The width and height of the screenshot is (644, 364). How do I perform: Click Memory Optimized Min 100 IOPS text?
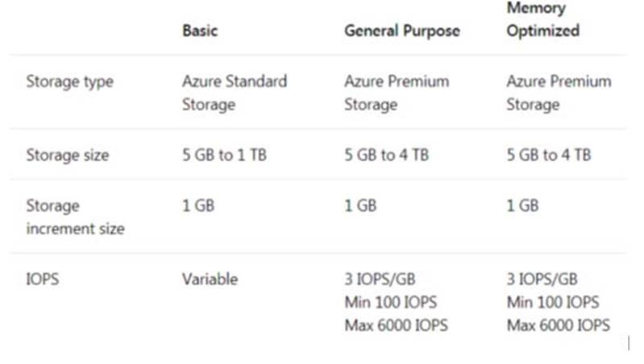click(x=553, y=303)
